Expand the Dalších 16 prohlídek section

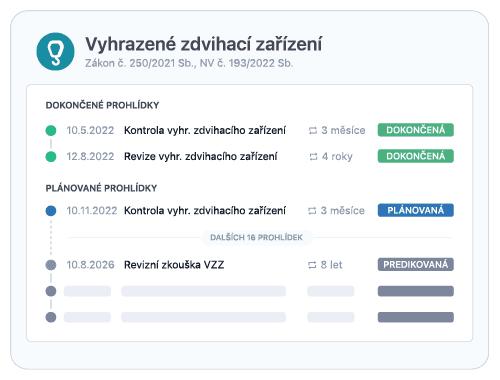click(x=257, y=237)
